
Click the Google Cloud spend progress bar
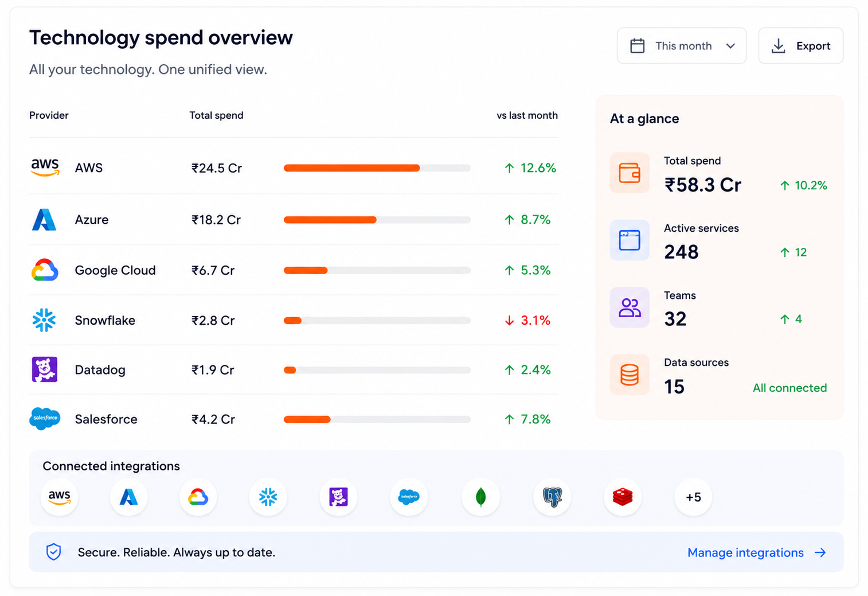click(377, 270)
